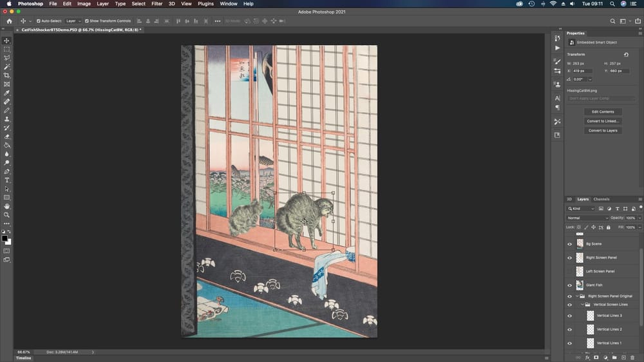644x362 pixels.
Task: Collapse the Right Screen Panel Original group
Action: coord(577,296)
